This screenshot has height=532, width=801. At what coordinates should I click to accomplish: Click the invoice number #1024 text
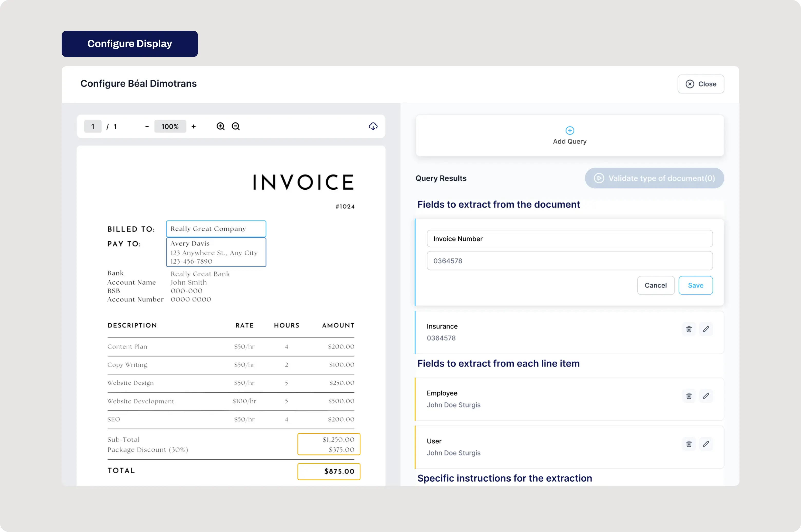click(x=345, y=207)
